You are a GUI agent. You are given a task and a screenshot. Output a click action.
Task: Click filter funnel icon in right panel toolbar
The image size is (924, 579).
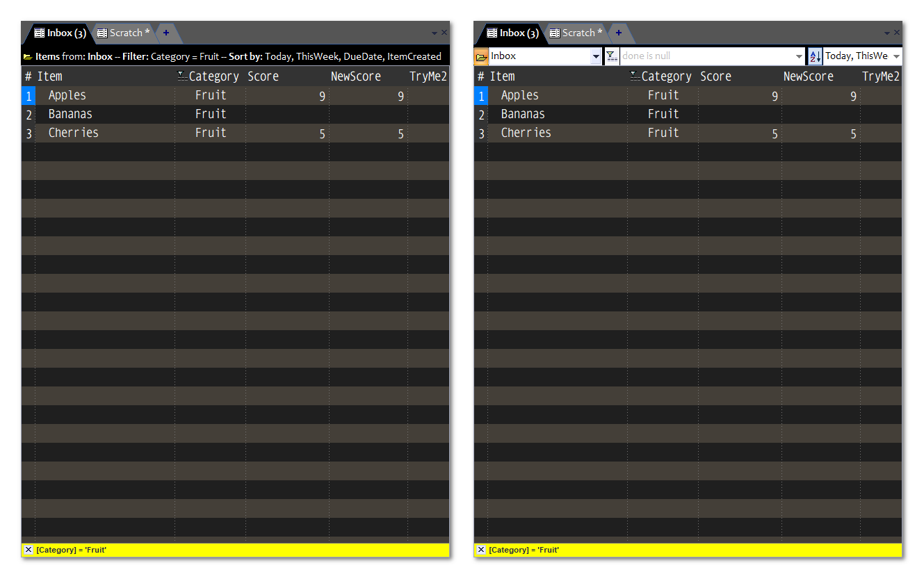point(612,56)
